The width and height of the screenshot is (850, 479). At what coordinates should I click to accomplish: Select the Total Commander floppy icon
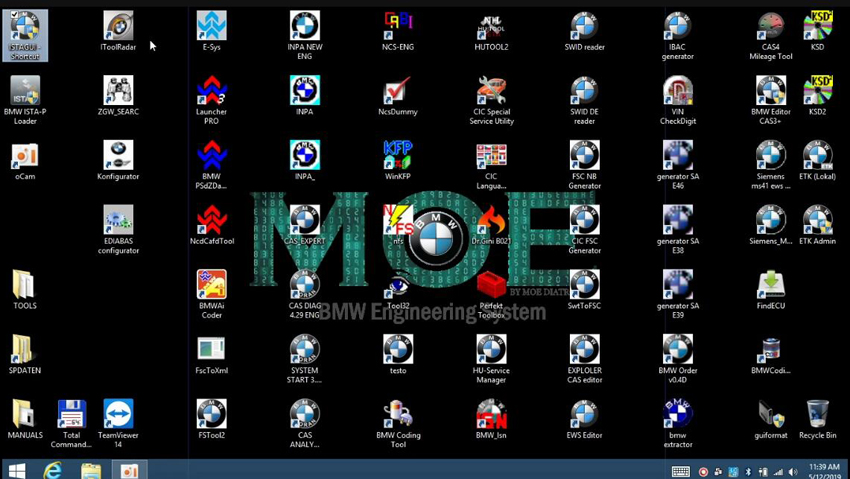(x=72, y=423)
